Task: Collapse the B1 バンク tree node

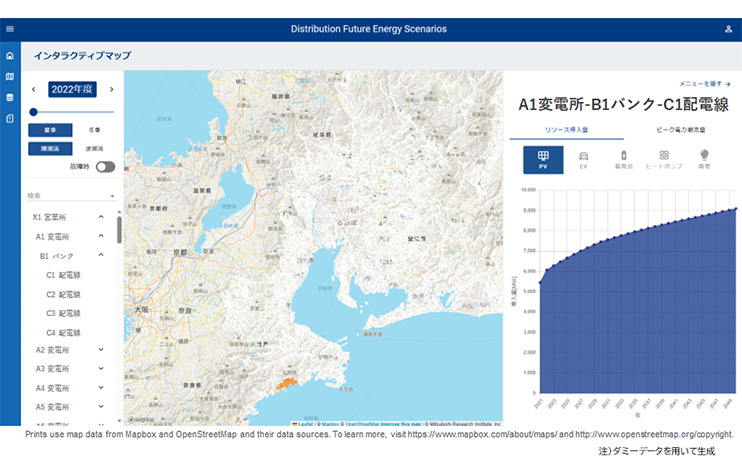Action: click(x=101, y=255)
